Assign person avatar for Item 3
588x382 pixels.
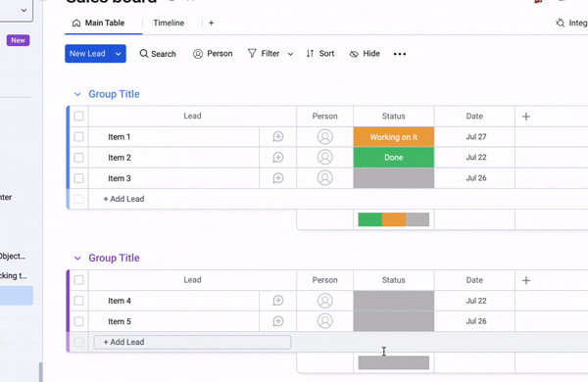click(x=325, y=177)
